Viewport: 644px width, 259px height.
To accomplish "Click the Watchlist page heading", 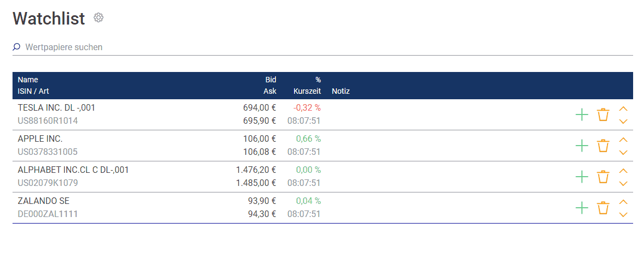I will point(49,19).
